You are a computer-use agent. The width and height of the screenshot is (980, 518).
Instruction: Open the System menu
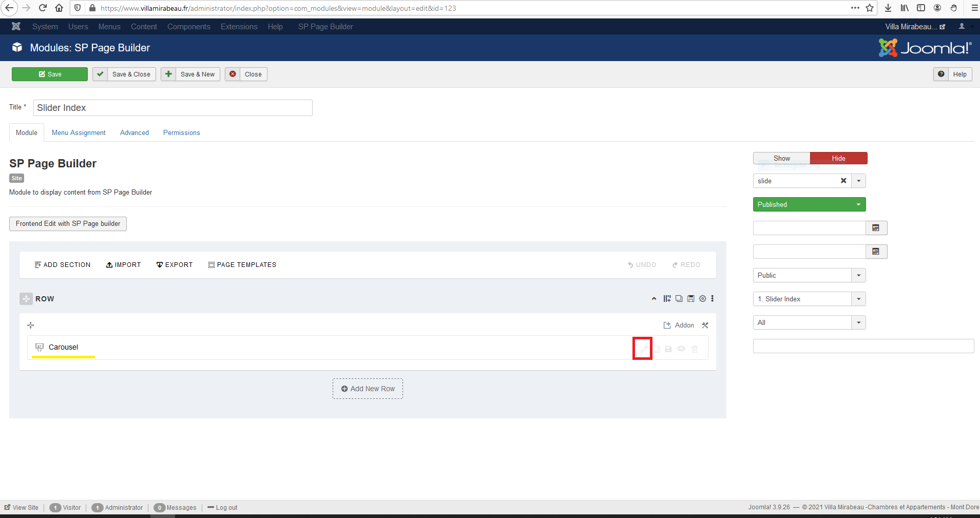click(45, 27)
